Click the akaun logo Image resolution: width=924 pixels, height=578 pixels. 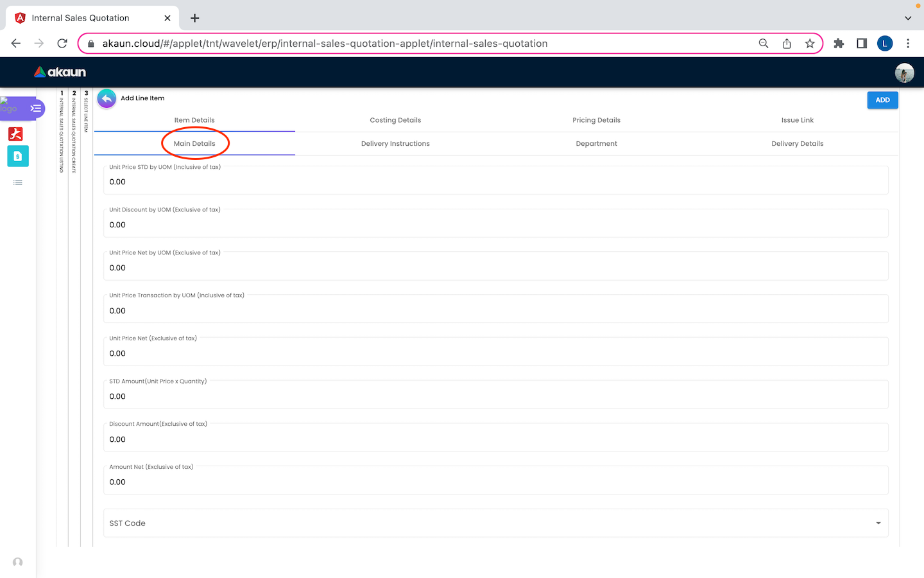coord(60,72)
